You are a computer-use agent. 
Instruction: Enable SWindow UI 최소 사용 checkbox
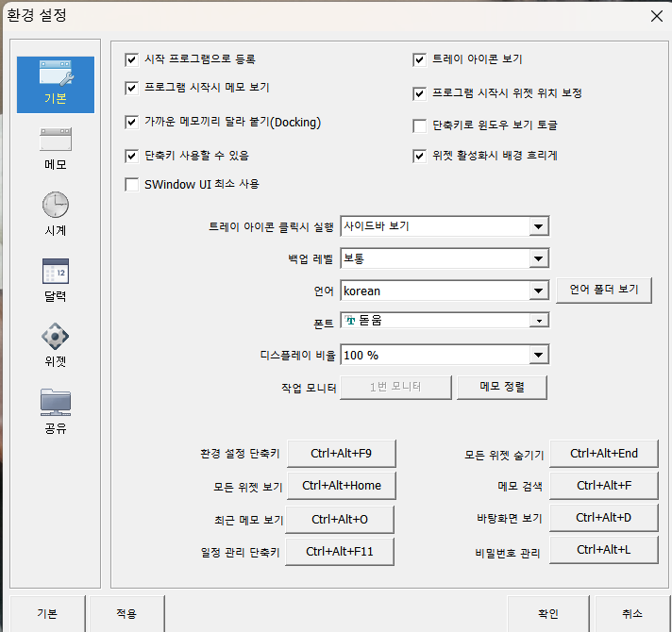[x=131, y=185]
